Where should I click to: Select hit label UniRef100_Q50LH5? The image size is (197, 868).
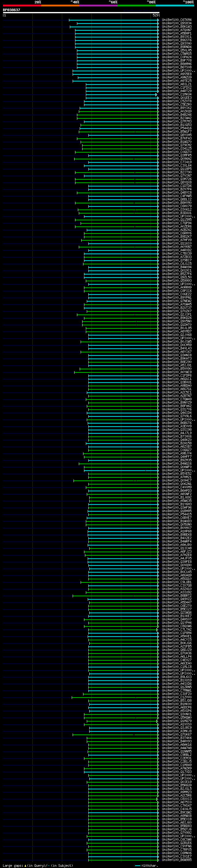pos(177,50)
